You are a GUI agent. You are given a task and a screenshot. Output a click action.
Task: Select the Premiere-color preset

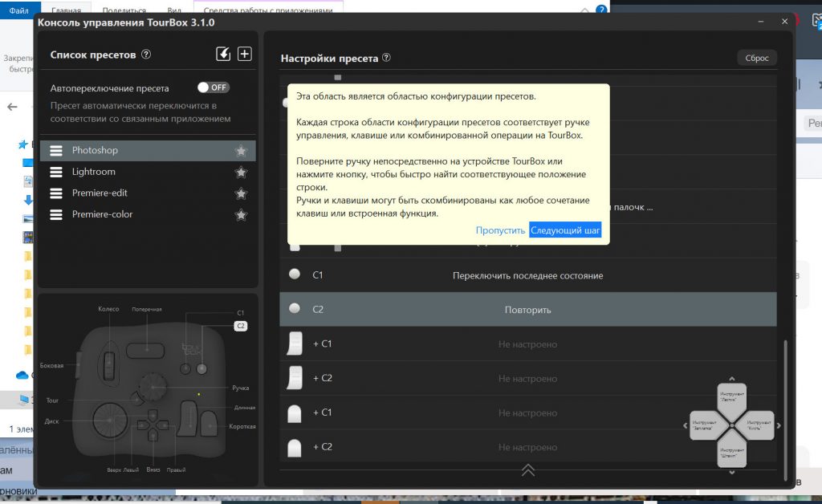click(102, 214)
